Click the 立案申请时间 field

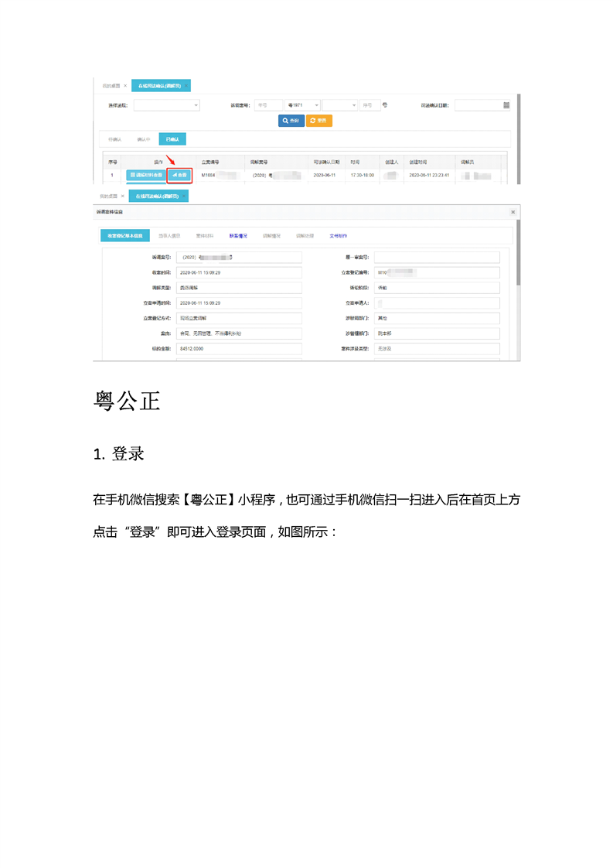(239, 302)
